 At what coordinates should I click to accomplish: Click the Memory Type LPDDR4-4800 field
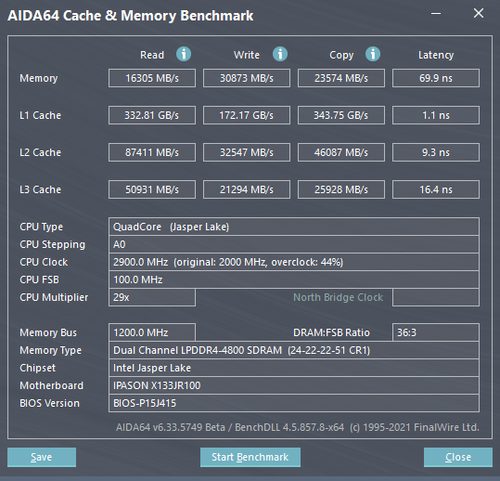[x=294, y=350]
